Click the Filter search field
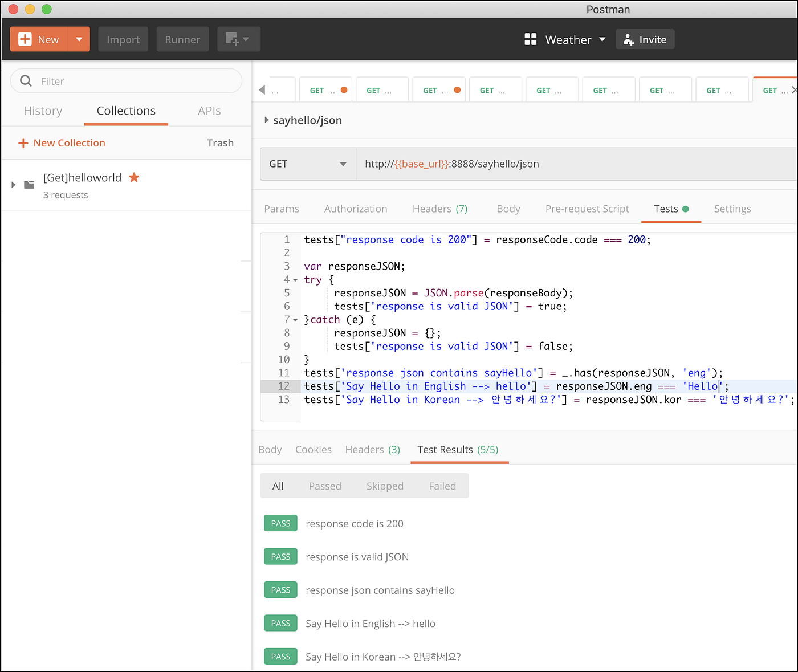 click(x=126, y=81)
